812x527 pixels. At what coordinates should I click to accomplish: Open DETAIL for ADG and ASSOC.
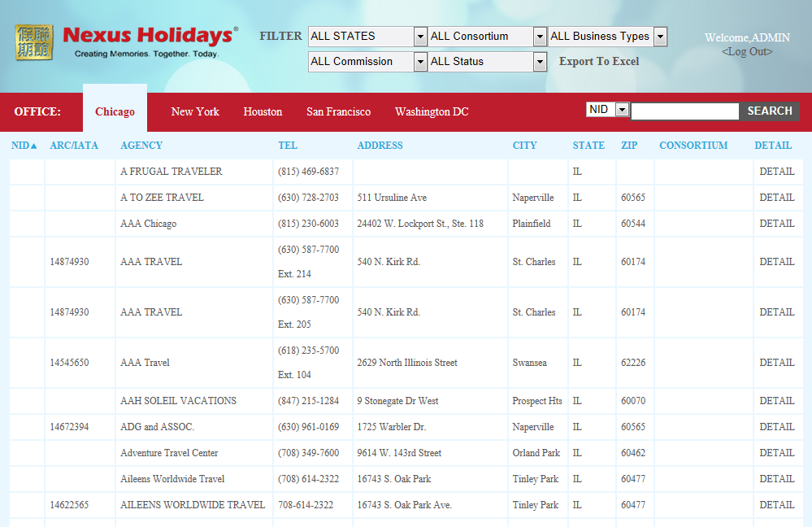click(777, 426)
